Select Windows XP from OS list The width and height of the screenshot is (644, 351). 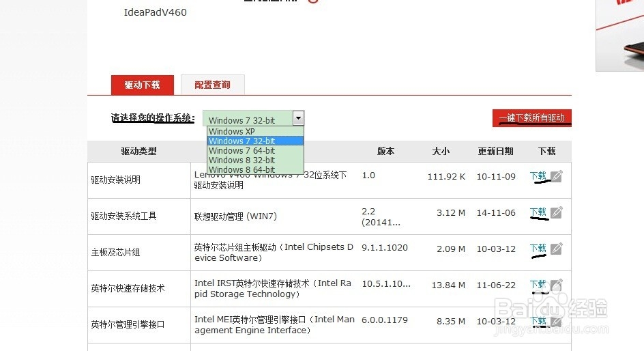(255, 131)
